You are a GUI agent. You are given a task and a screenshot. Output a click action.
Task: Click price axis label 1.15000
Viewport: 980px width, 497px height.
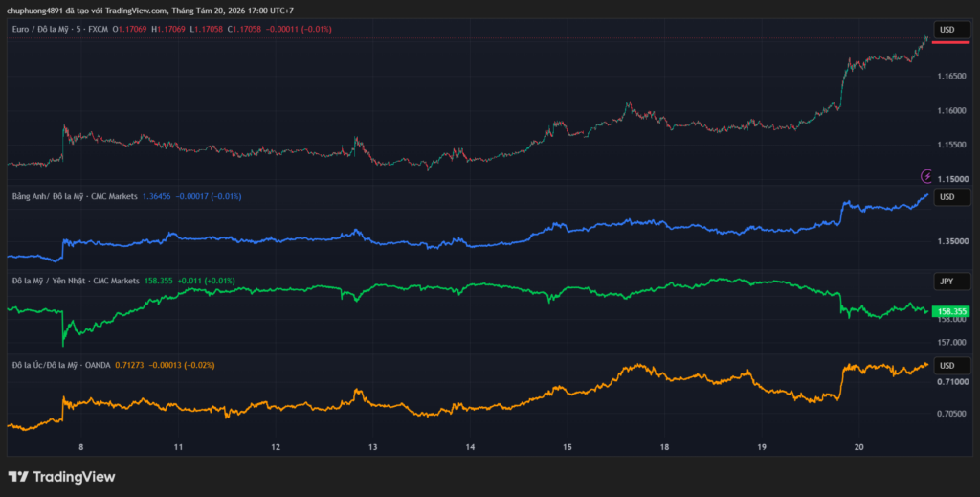(x=951, y=179)
